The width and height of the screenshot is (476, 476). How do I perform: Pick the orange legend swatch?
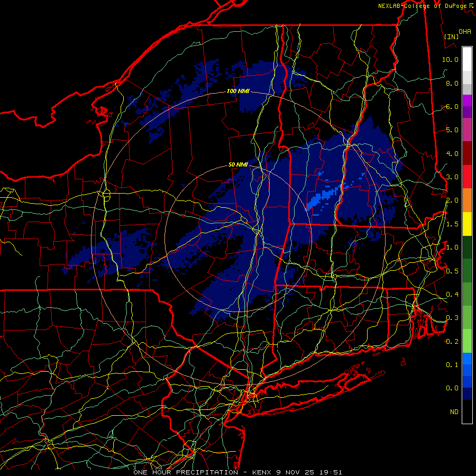[x=467, y=200]
